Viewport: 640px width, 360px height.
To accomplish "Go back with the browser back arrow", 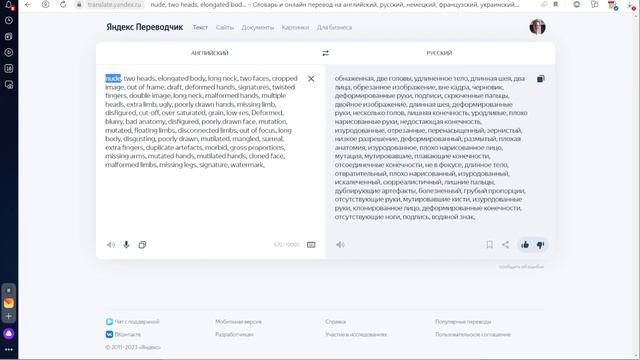I will pyautogui.click(x=28, y=4).
